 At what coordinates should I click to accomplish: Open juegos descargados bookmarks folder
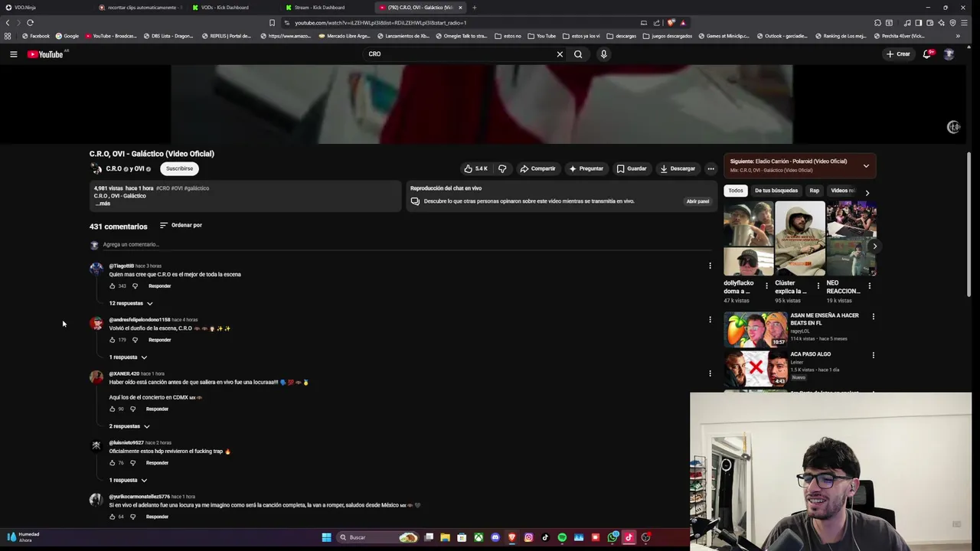668,36
